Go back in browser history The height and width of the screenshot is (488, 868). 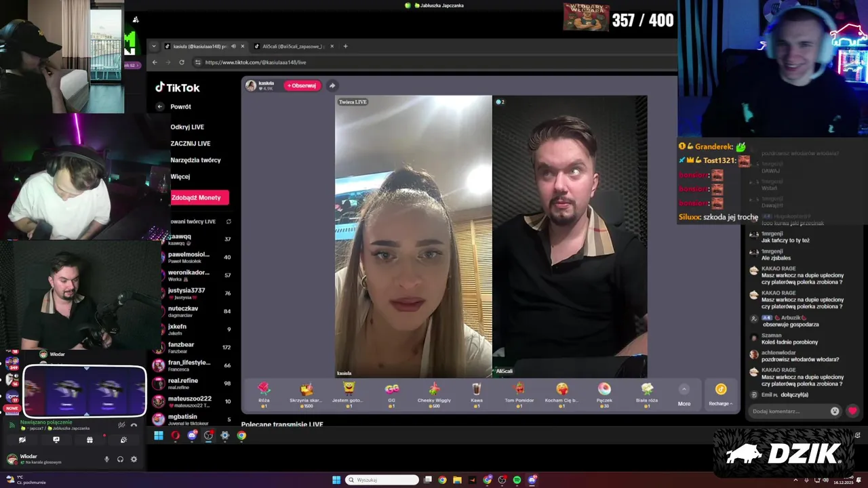click(x=155, y=62)
